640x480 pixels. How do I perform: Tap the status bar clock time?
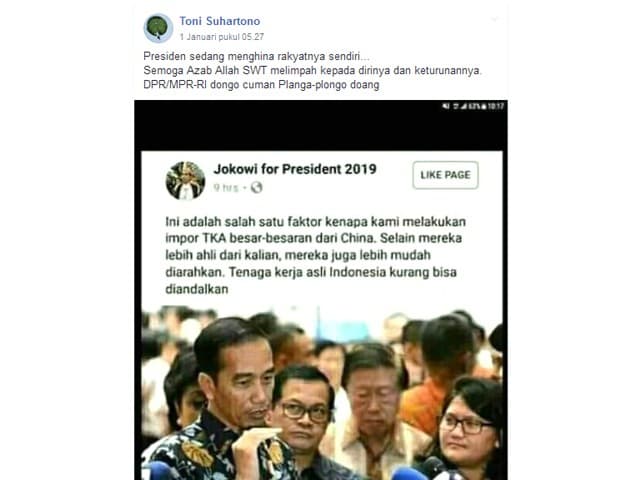tap(496, 106)
